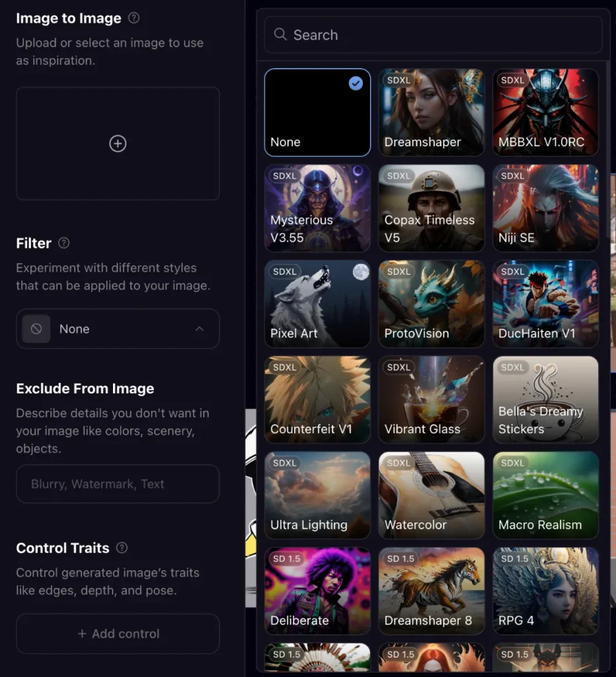
Task: Pick the Macro Realism thumbnail
Action: click(545, 495)
